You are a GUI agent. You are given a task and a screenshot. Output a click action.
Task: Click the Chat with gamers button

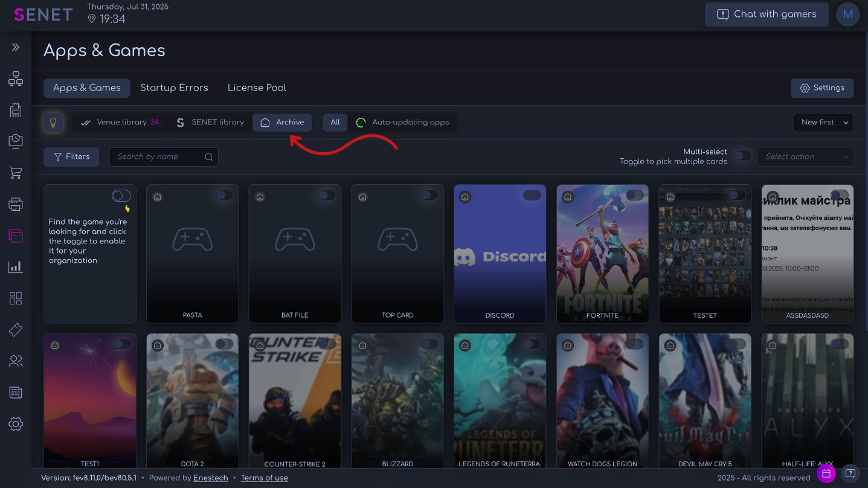766,14
